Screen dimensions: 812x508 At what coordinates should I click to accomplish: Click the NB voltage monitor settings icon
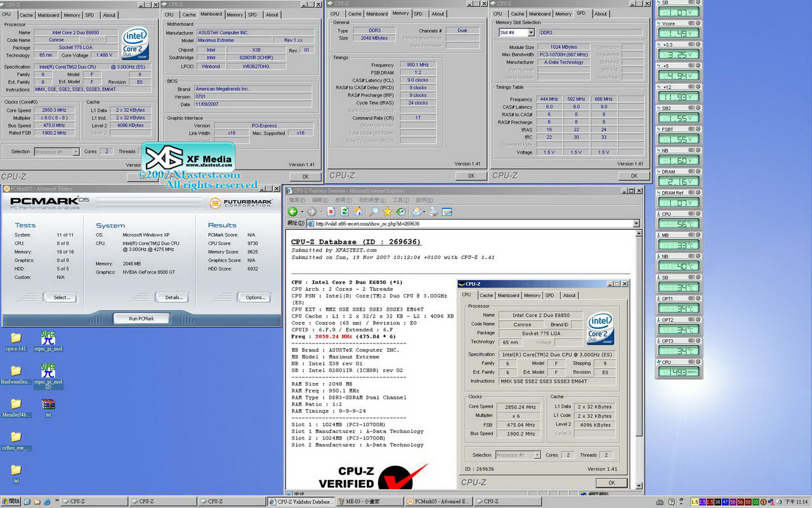coord(691,150)
